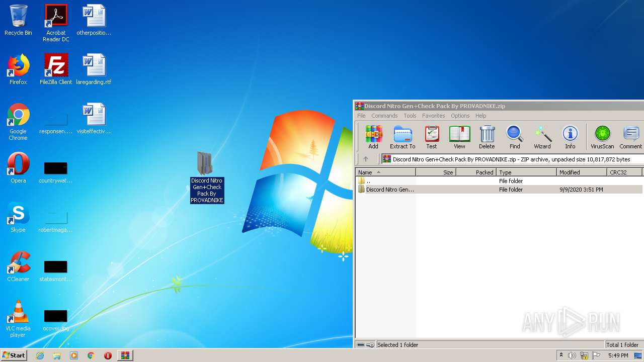Viewport: 644px width, 362px height.
Task: Select FileZilla Client desktop icon
Action: coord(56,69)
